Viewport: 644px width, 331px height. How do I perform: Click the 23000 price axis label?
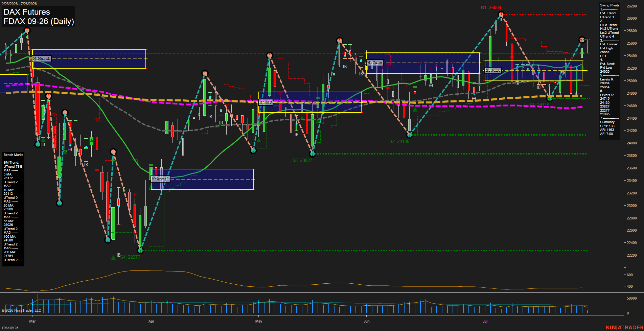pyautogui.click(x=632, y=206)
